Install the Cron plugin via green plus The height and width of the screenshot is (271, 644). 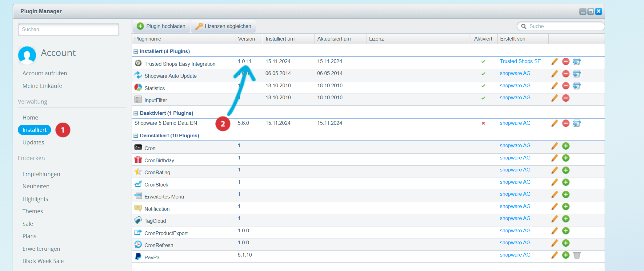pos(566,146)
